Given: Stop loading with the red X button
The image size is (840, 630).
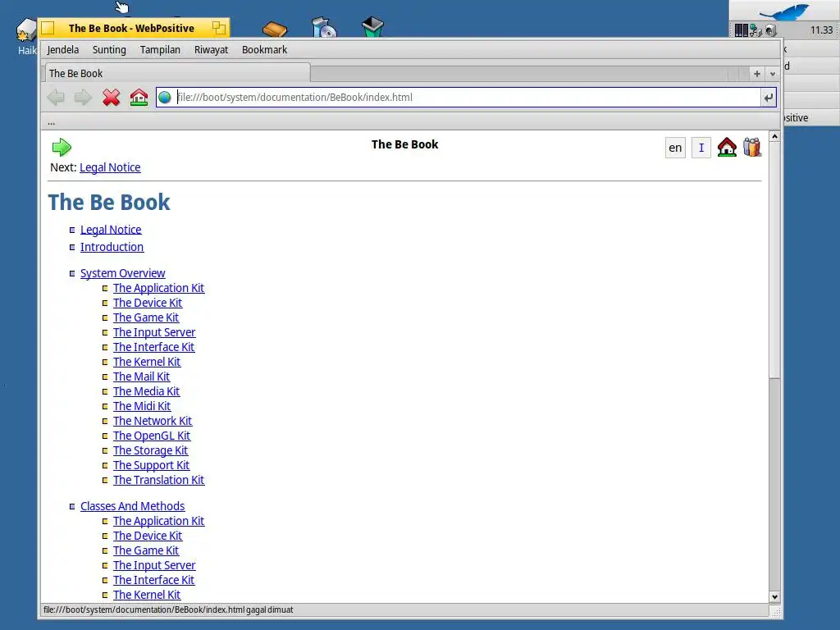Looking at the screenshot, I should (111, 98).
